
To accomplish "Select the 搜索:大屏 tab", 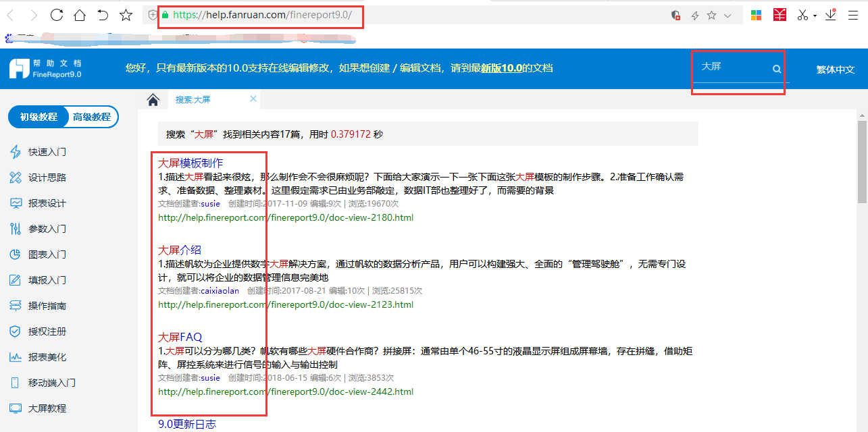I will pyautogui.click(x=193, y=99).
